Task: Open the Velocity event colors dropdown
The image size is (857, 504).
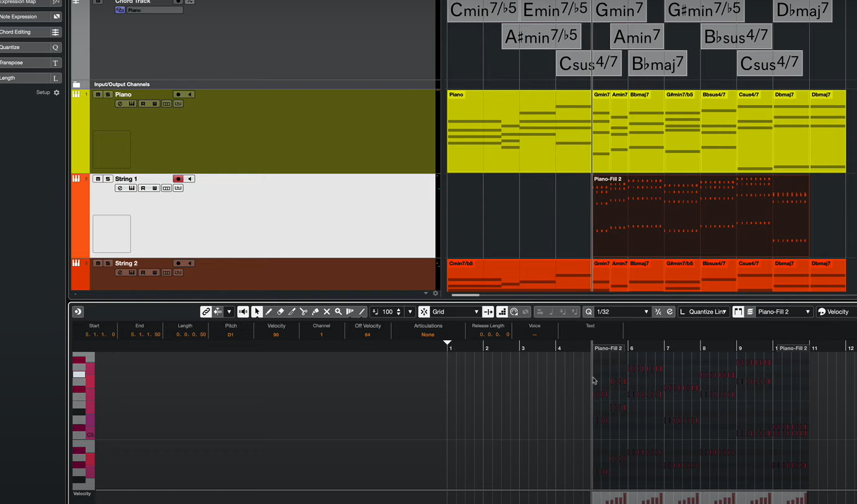Action: pyautogui.click(x=837, y=312)
